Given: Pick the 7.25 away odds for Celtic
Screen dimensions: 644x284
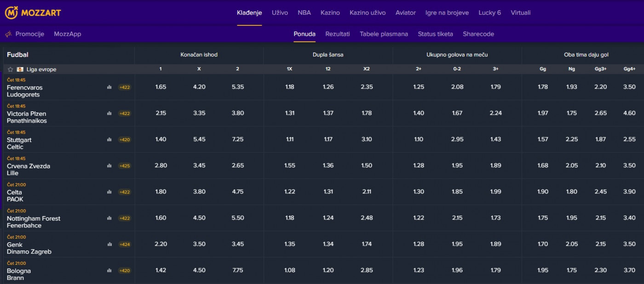Looking at the screenshot, I should point(238,139).
